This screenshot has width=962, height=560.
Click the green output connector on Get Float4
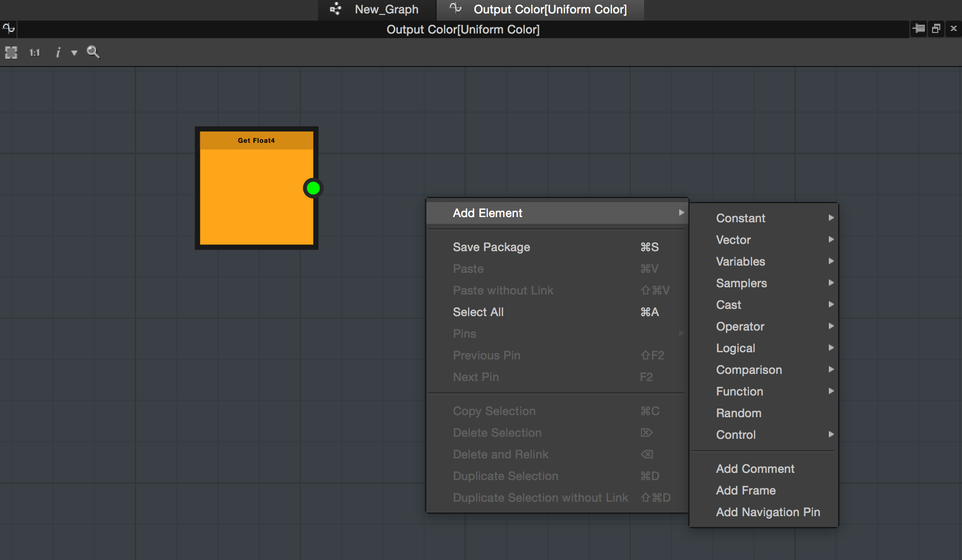[313, 188]
